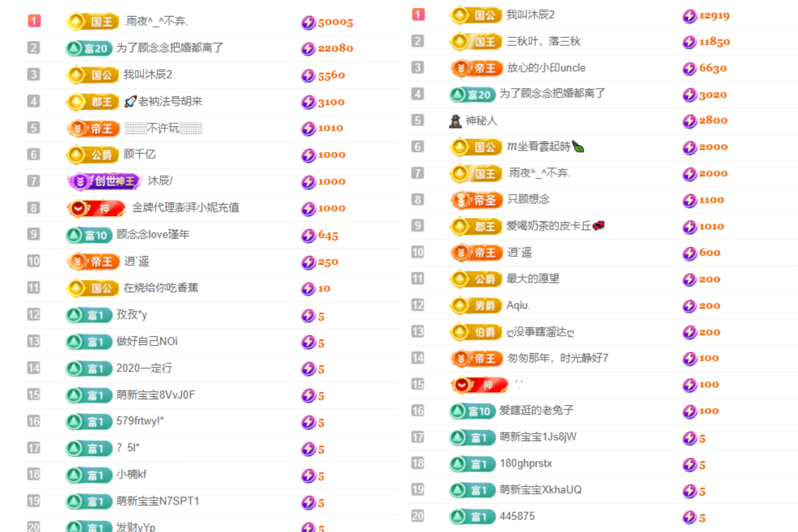The height and width of the screenshot is (532, 798).
Task: Open user 放心的小印uncle profile name
Action: click(546, 68)
